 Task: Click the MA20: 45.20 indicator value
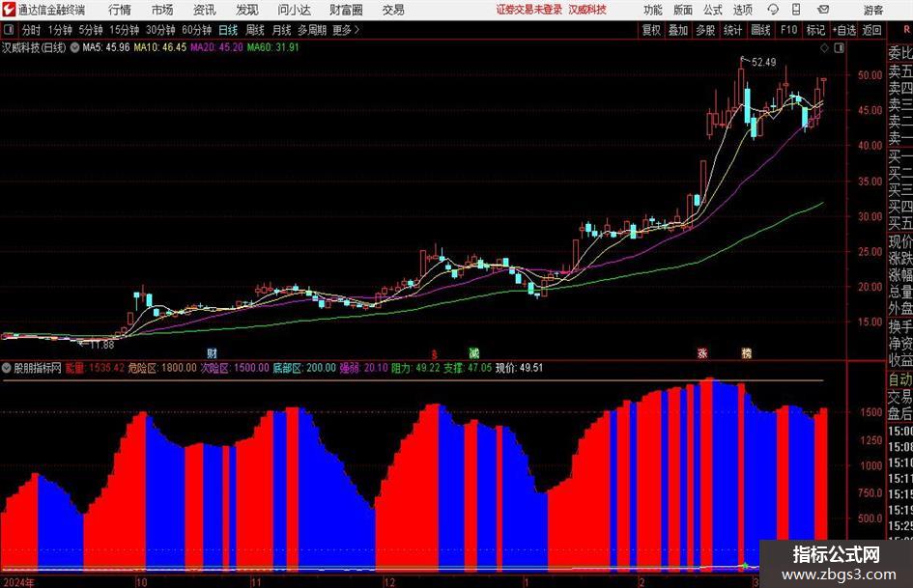pos(216,47)
